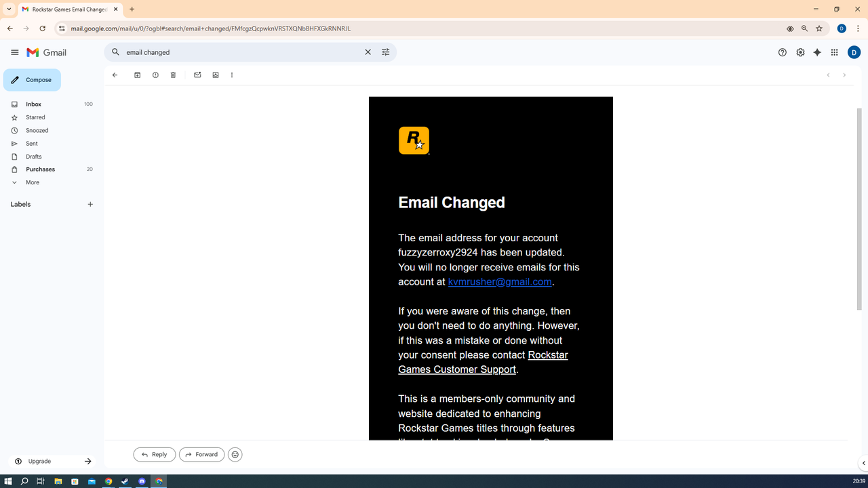Screen dimensions: 868x488
Task: Mark the email as unread
Action: coord(197,75)
